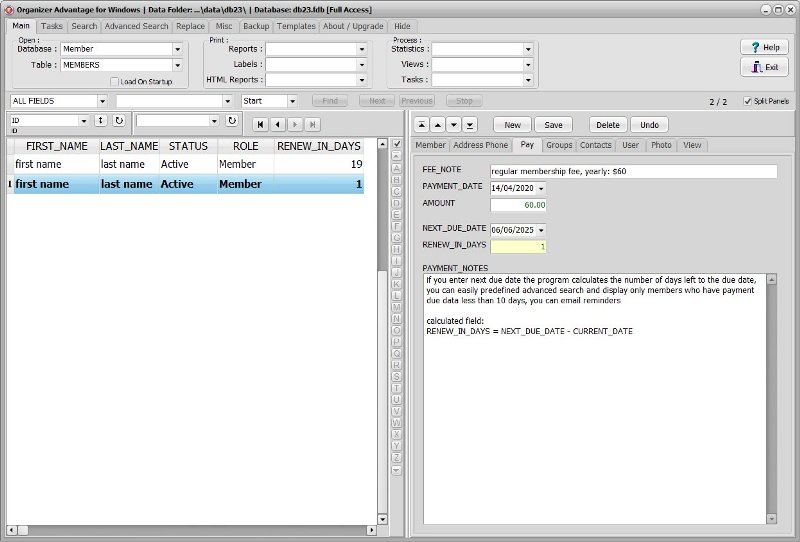The height and width of the screenshot is (542, 800).
Task: Click the STATUS column header
Action: click(x=188, y=146)
